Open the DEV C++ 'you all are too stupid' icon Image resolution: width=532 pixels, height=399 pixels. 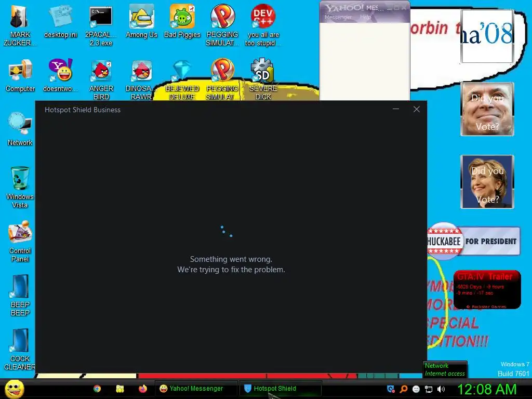(263, 25)
